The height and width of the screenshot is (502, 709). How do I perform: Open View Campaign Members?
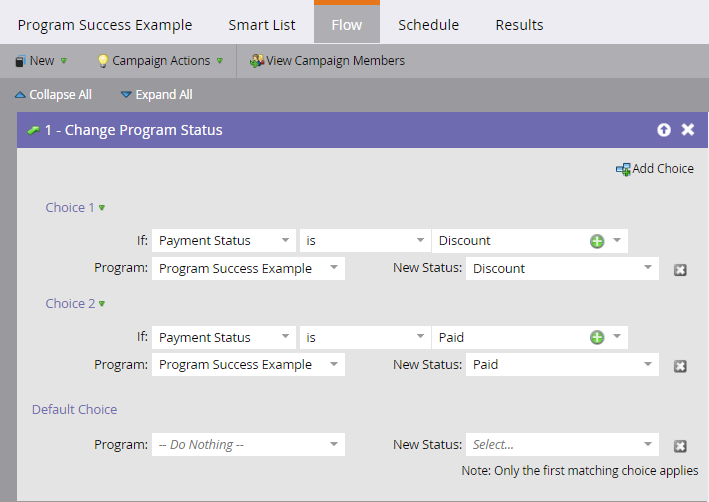(327, 61)
